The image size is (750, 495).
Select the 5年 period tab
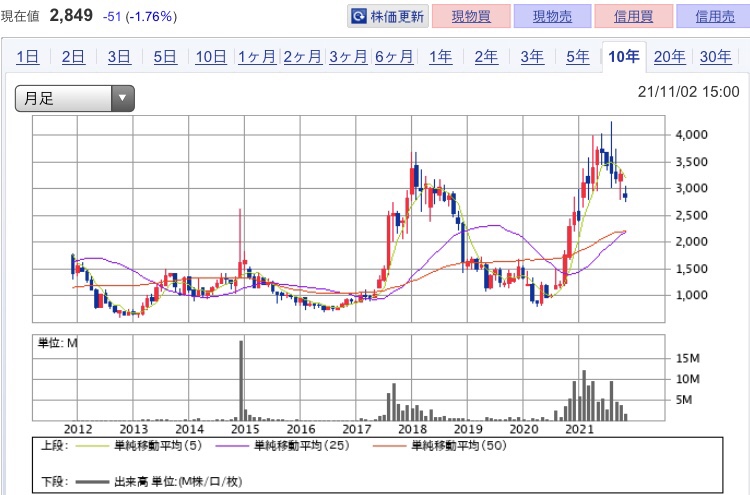point(578,57)
